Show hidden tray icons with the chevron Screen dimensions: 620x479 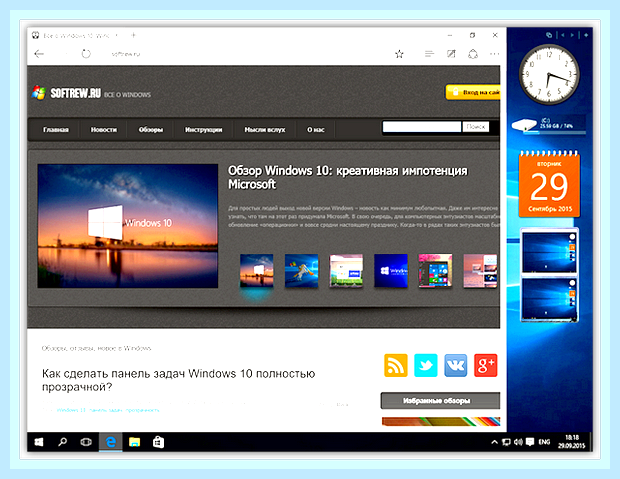[x=494, y=442]
